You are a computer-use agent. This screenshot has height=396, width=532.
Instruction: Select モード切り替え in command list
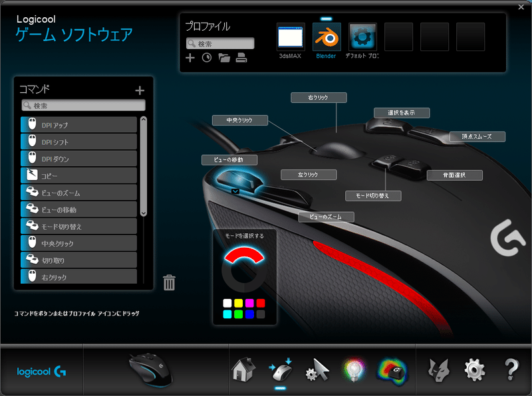point(78,227)
